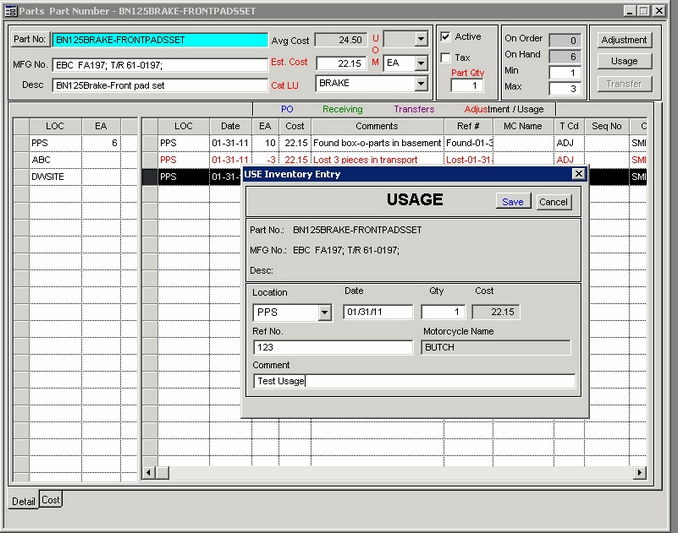The height and width of the screenshot is (533, 678).
Task: Enable the Tax checkbox
Action: tap(446, 58)
